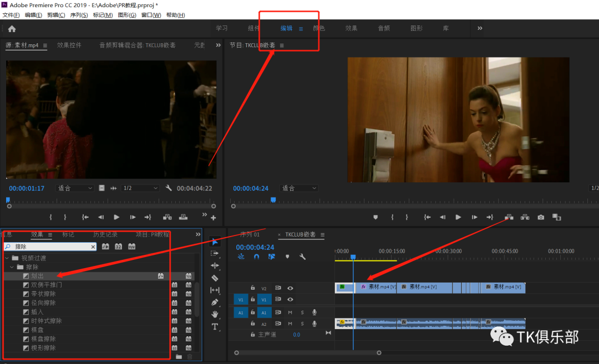Select the Hand tool
This screenshot has width=599, height=364.
click(215, 314)
